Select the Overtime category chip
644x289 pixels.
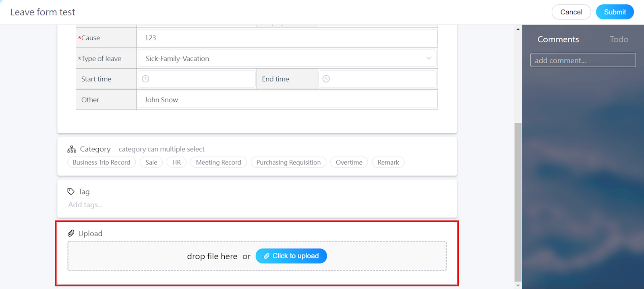349,162
